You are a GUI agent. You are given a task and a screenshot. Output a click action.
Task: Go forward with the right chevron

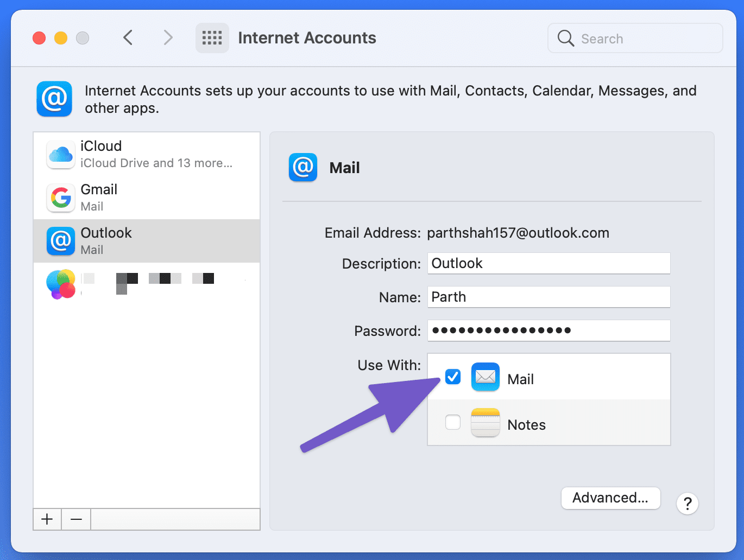[168, 37]
